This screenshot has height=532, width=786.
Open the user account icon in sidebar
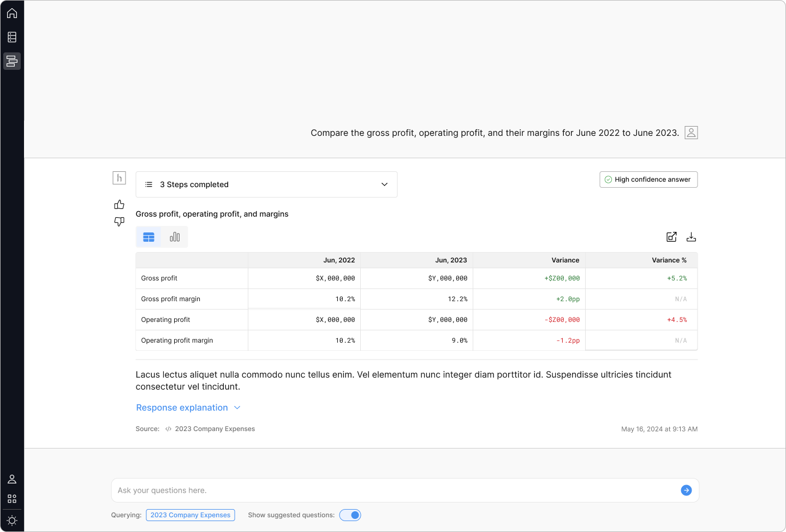click(12, 479)
